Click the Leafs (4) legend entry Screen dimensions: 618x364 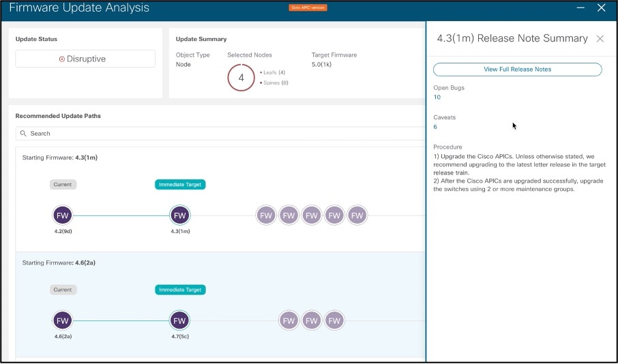[x=273, y=72]
